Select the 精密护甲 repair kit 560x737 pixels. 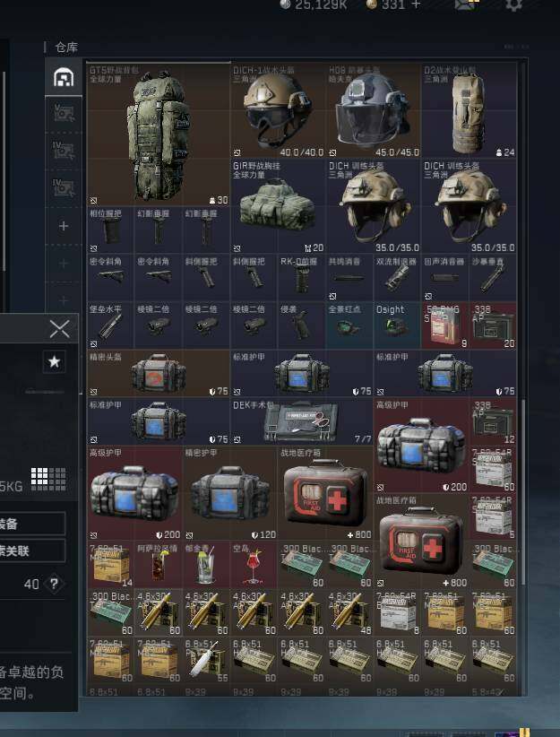click(229, 493)
